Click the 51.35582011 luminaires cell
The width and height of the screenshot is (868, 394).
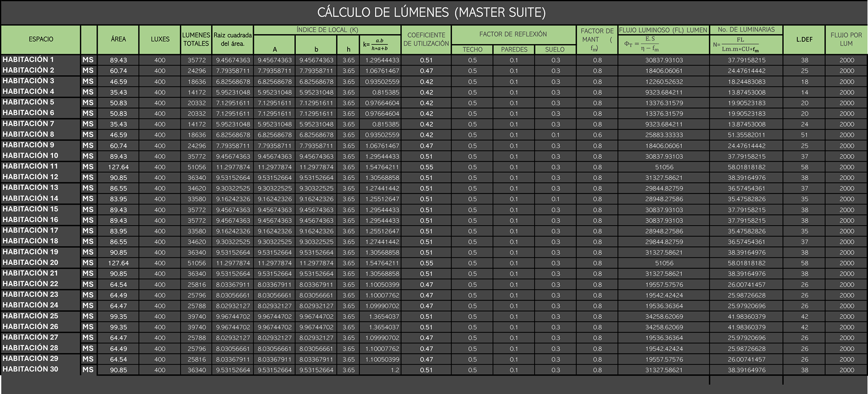pos(746,135)
